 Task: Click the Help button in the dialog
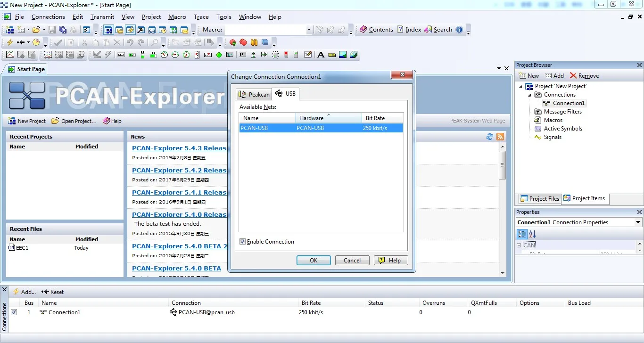tap(391, 261)
